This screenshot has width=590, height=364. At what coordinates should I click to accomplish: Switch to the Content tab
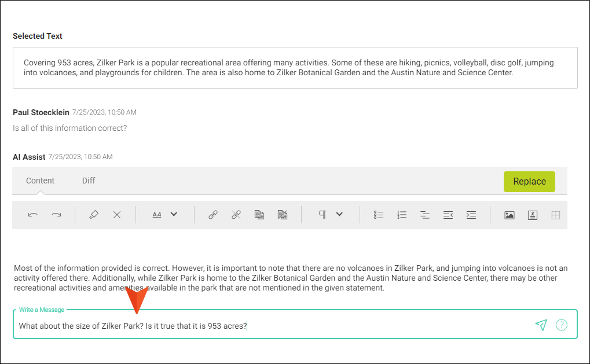point(41,181)
